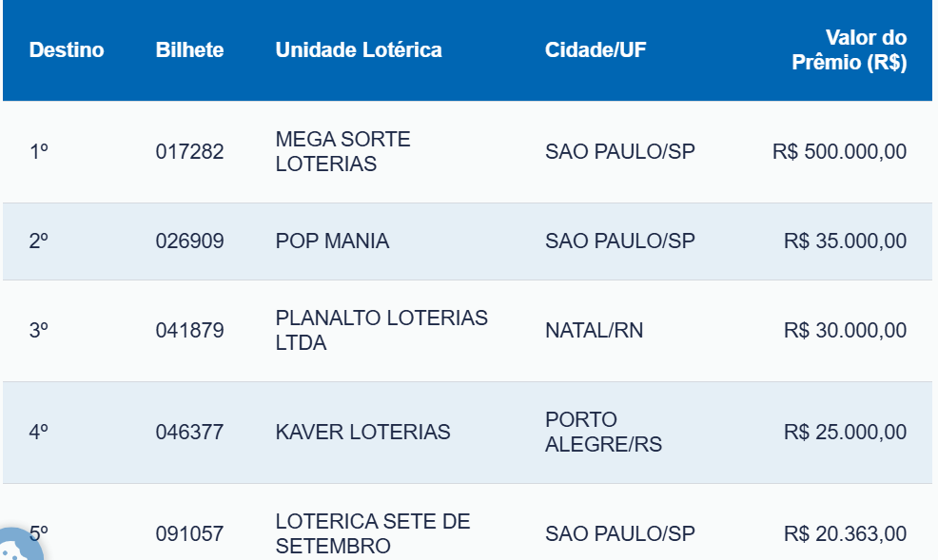The image size is (938, 560).
Task: Click the Valor do Prêmio header
Action: 849,50
